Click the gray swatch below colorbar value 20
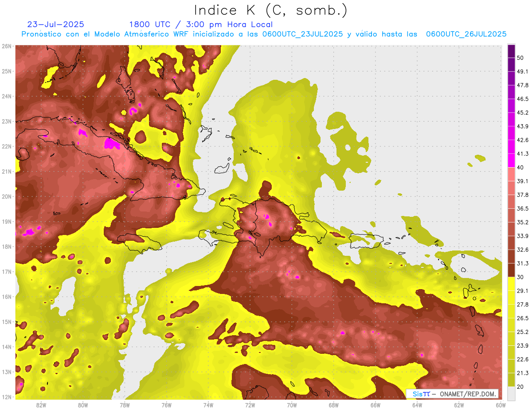 511,393
